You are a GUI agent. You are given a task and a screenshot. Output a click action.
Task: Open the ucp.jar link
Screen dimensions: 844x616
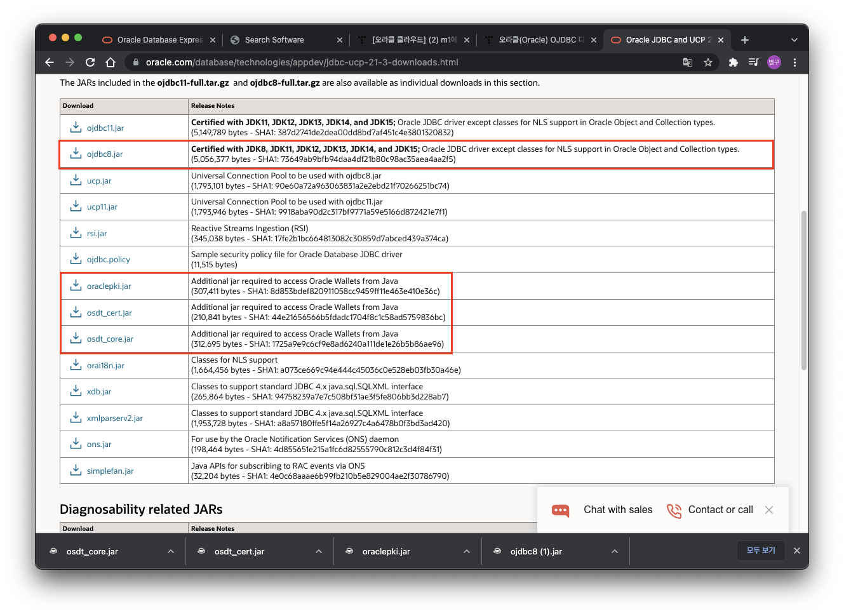tap(99, 181)
